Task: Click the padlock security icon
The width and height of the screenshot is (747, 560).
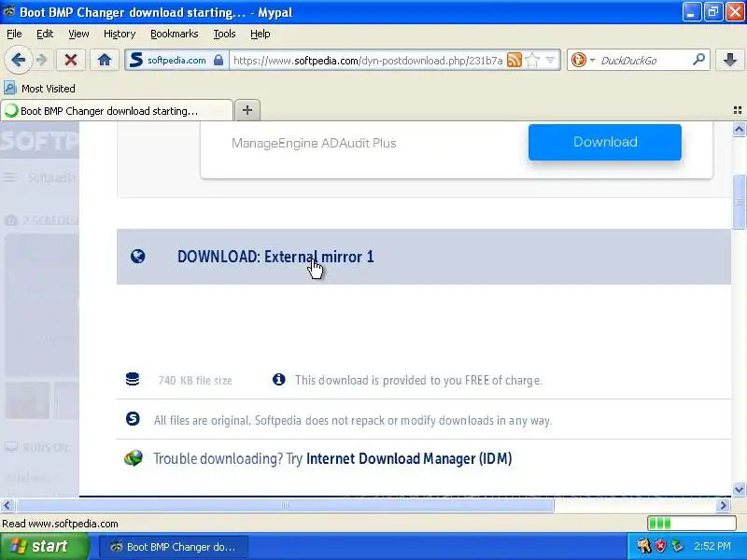Action: coord(218,60)
